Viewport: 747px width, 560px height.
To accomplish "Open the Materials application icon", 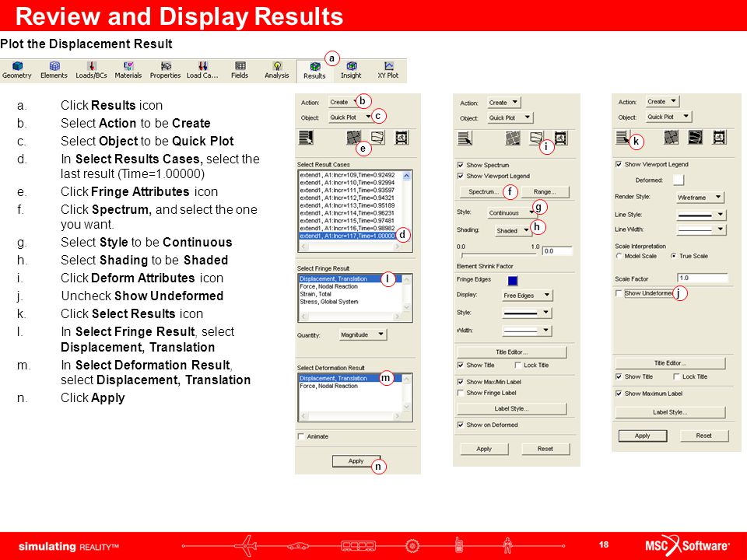I will [128, 71].
